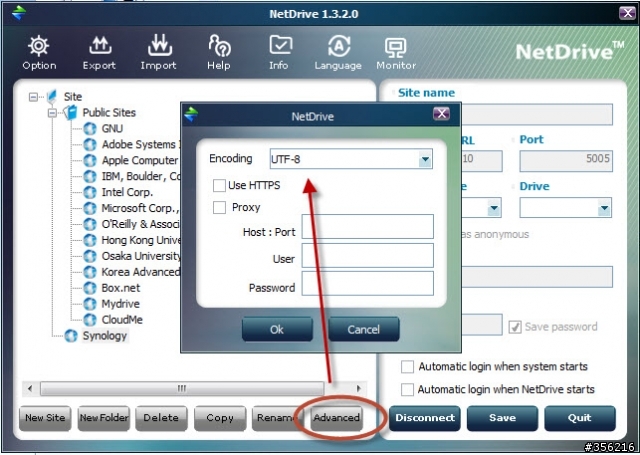Click the site tree scroll right arrow
Viewport: 640px width, 455px height.
pos(358,388)
